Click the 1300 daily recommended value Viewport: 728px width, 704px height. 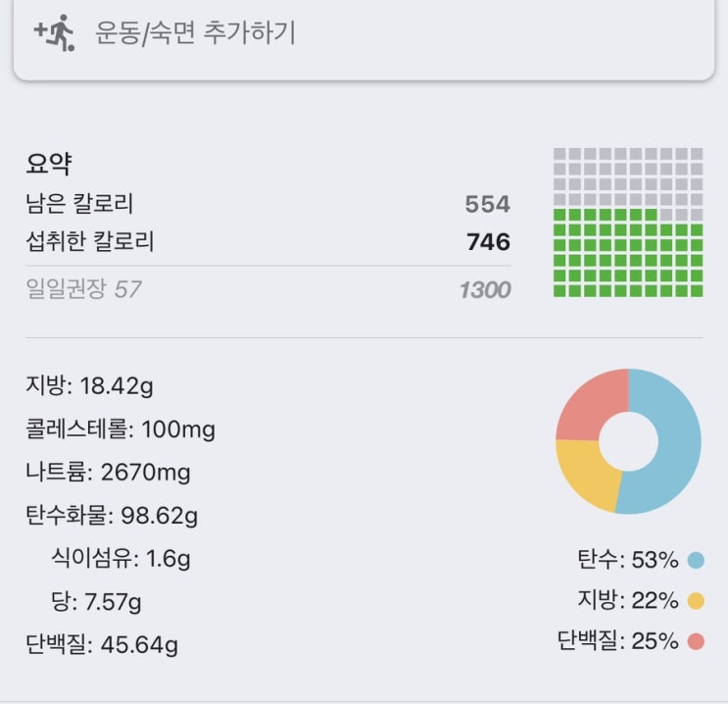click(x=485, y=290)
